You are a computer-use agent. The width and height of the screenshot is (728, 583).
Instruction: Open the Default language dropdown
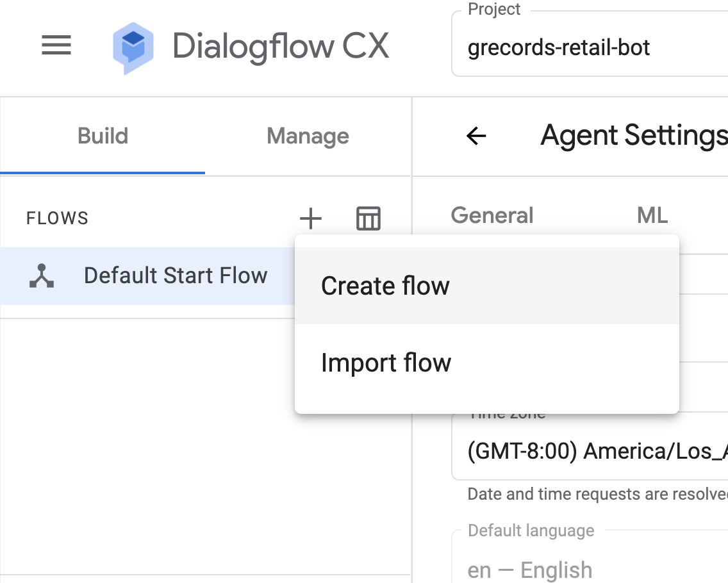click(590, 569)
